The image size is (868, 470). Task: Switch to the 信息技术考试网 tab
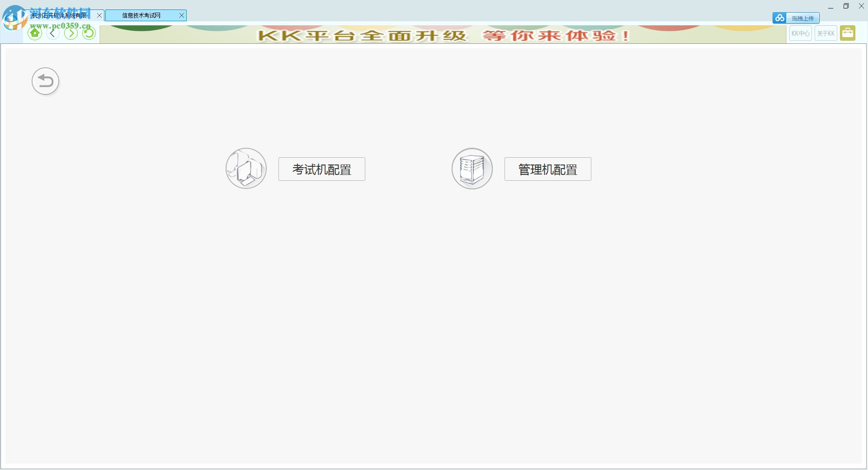pos(142,15)
